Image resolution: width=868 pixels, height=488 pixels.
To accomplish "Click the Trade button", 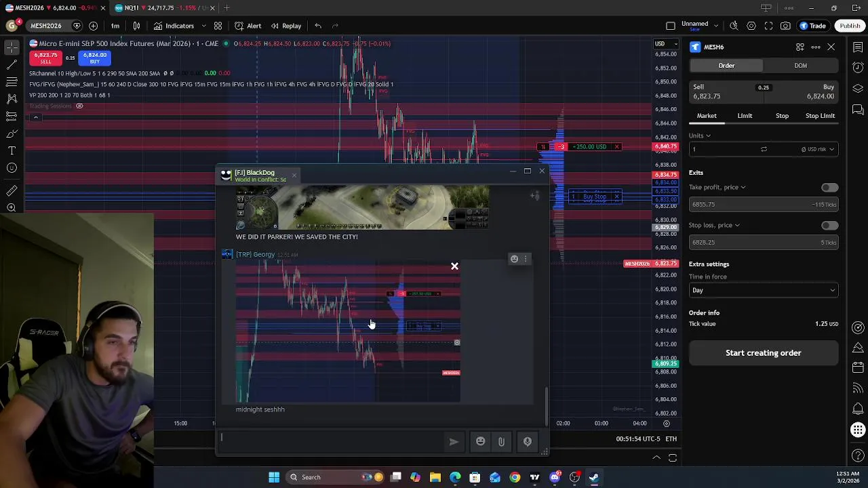I will pos(812,26).
